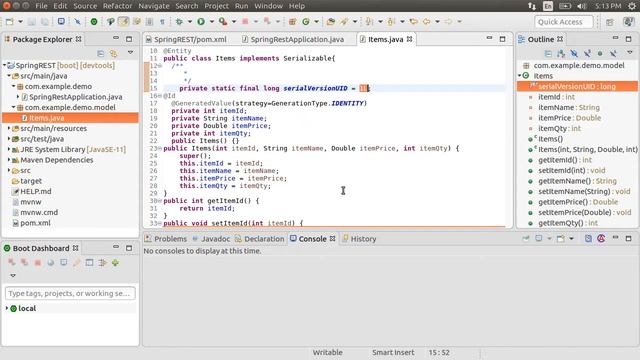Open the Run button dropdown arrow
The width and height of the screenshot is (640, 360).
(211, 22)
